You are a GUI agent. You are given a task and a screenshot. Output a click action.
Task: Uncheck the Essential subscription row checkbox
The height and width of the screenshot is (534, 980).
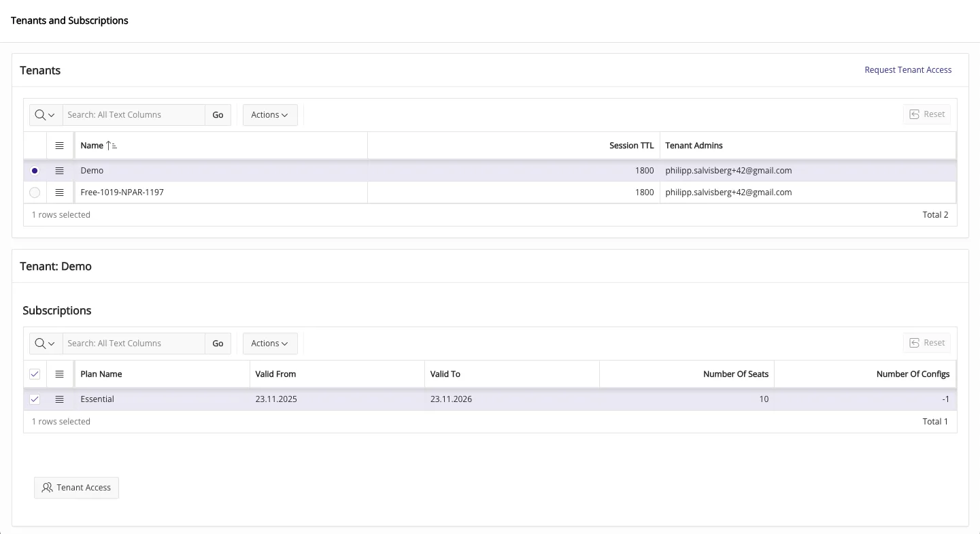[x=35, y=399]
